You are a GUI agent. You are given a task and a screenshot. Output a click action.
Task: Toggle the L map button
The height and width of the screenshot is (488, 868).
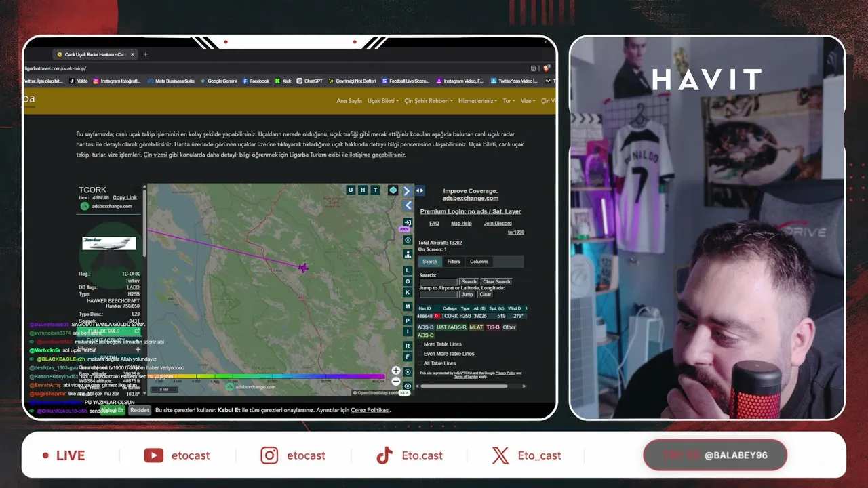(x=408, y=270)
